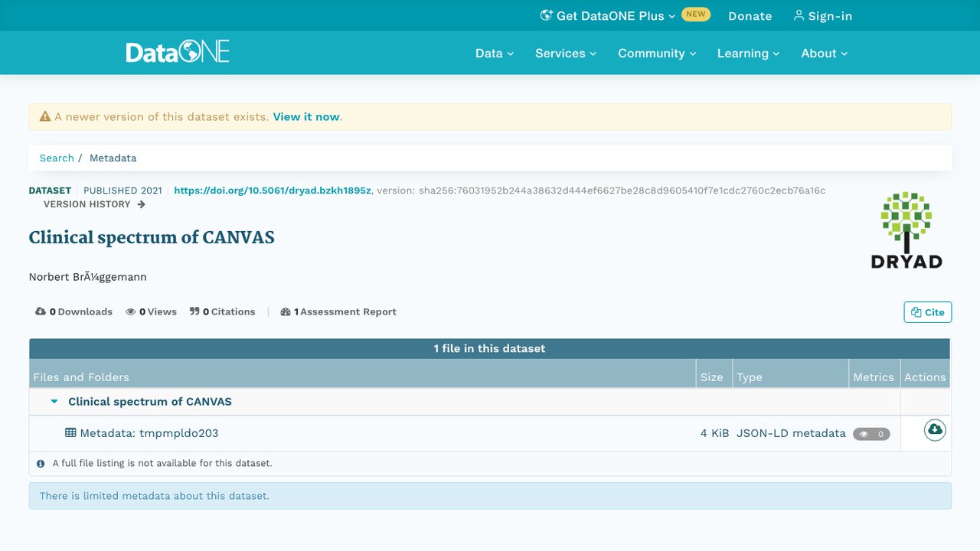The width and height of the screenshot is (980, 551).
Task: Click the JSON-LD metadata type cell
Action: 791,433
